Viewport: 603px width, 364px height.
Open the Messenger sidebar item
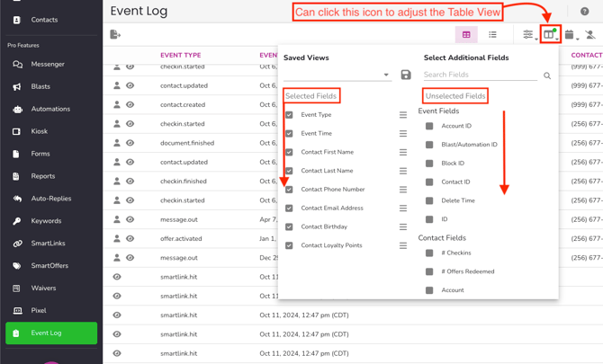click(48, 65)
